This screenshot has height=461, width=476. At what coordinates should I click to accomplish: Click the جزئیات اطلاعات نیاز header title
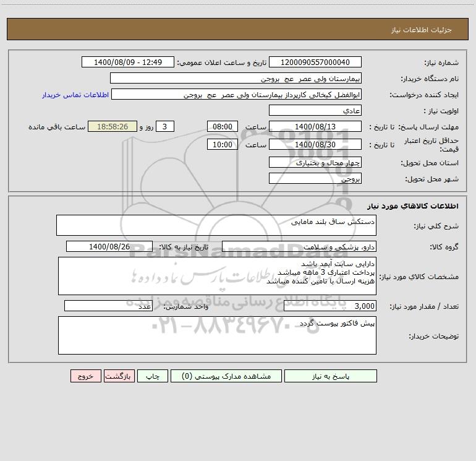(422, 30)
